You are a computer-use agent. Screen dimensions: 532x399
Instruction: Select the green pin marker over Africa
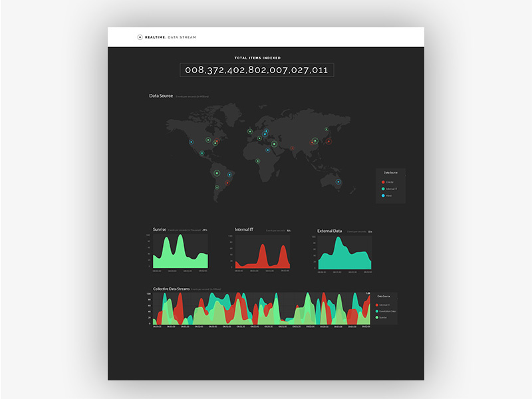click(258, 160)
